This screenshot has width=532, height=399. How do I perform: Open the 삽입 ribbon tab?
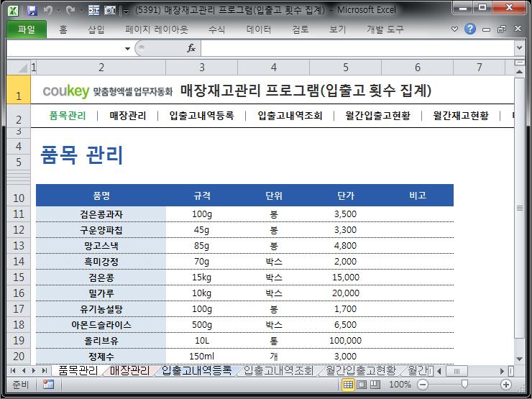[x=96, y=29]
